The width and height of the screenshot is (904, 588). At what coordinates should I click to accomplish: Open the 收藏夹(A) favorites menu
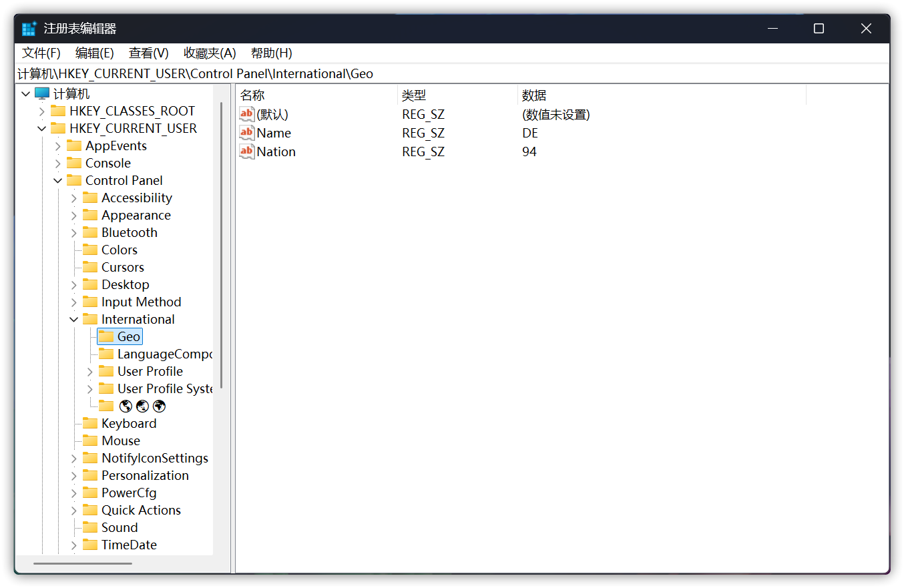[x=210, y=53]
